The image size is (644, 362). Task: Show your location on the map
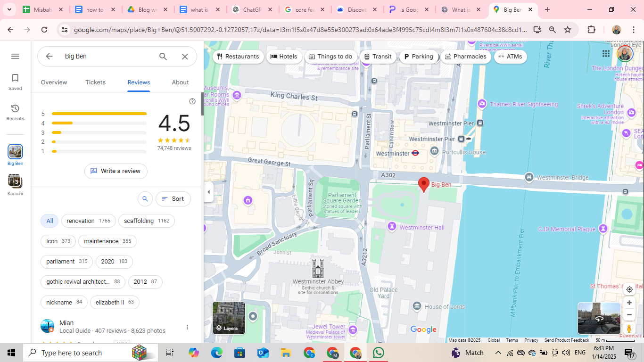[629, 289]
